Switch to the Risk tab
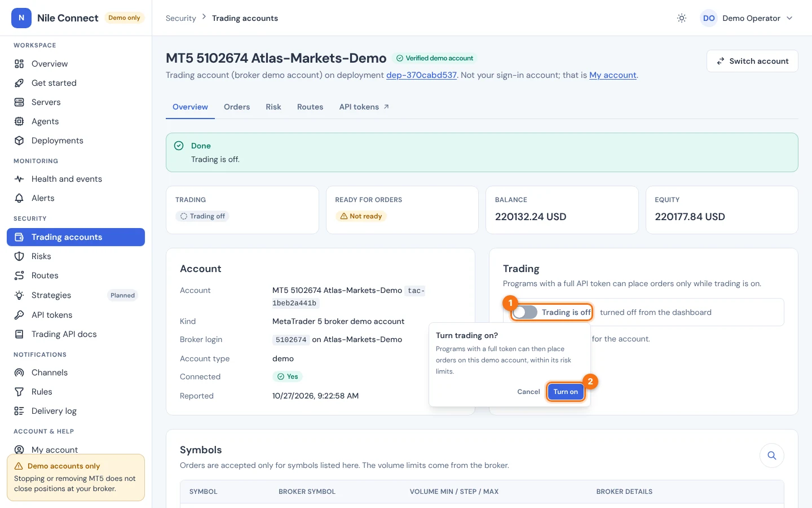Image resolution: width=812 pixels, height=508 pixels. pyautogui.click(x=273, y=107)
